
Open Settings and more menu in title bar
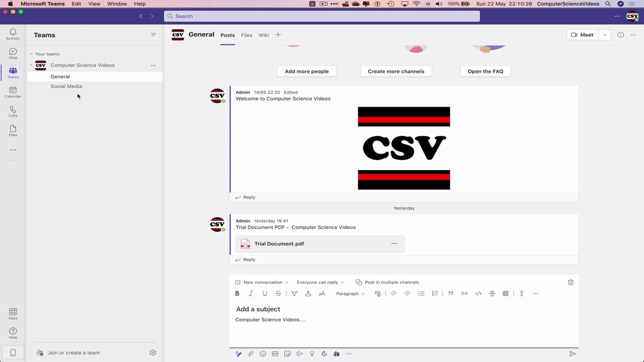[x=617, y=16]
